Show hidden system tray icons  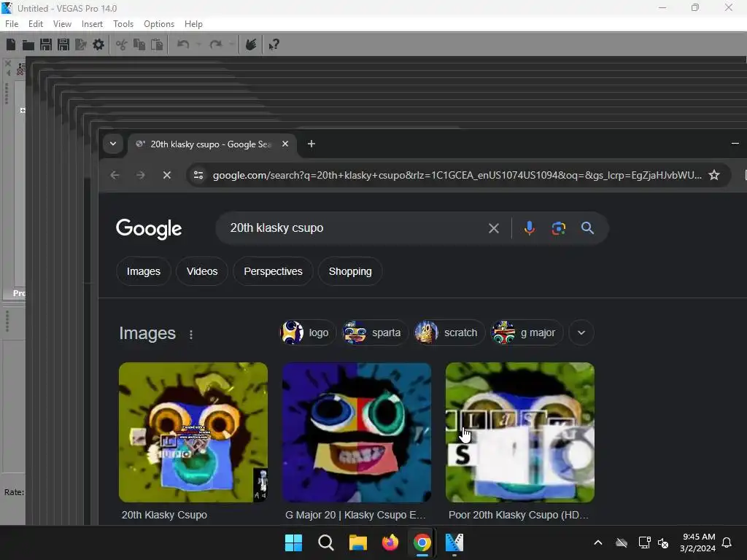coord(598,542)
